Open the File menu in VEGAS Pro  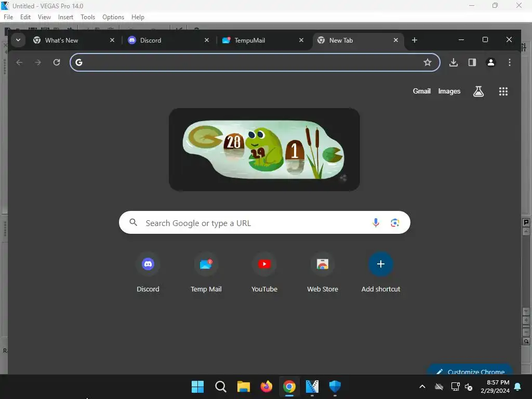[8, 17]
